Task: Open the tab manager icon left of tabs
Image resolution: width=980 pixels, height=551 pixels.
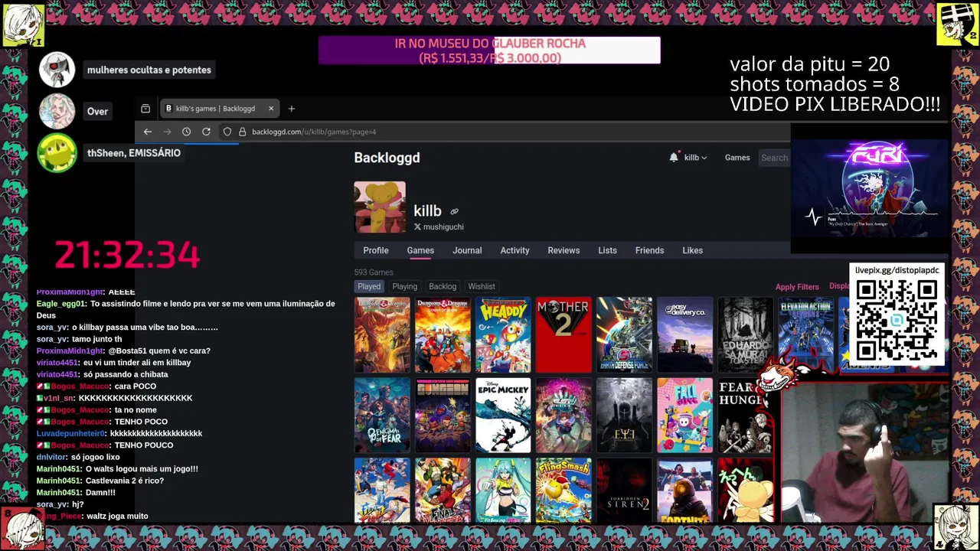Action: (145, 109)
